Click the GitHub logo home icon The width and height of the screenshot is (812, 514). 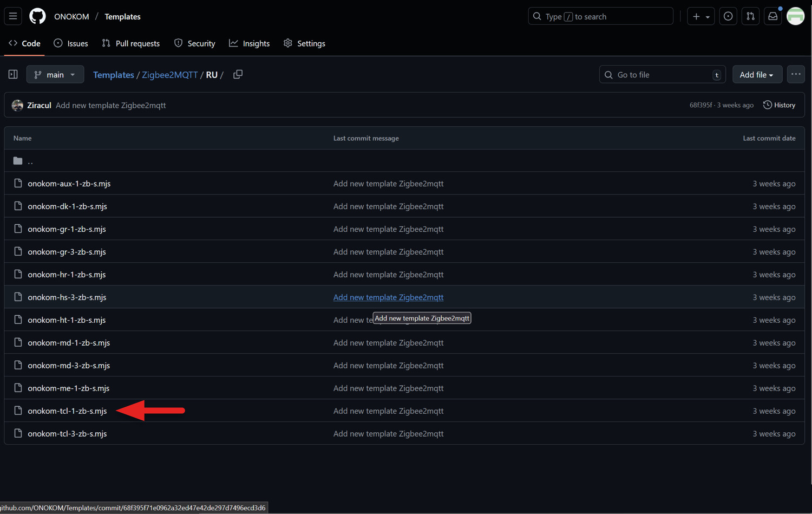pos(37,16)
